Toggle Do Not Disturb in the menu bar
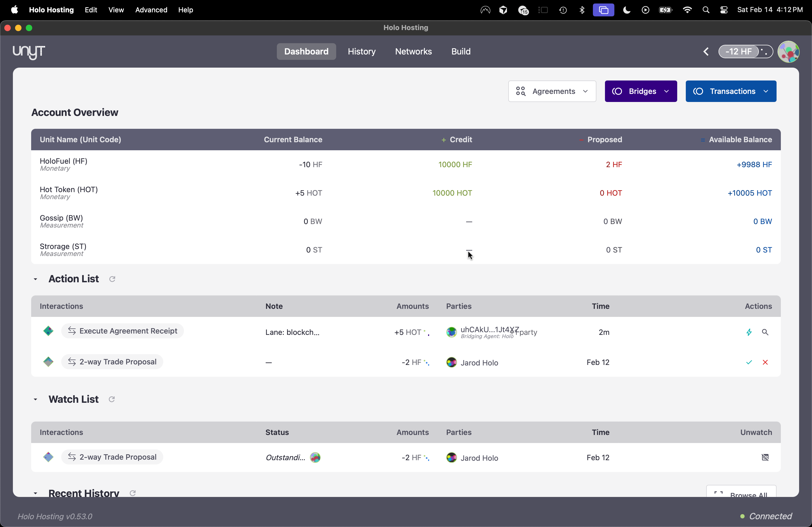This screenshot has width=812, height=527. pyautogui.click(x=626, y=10)
